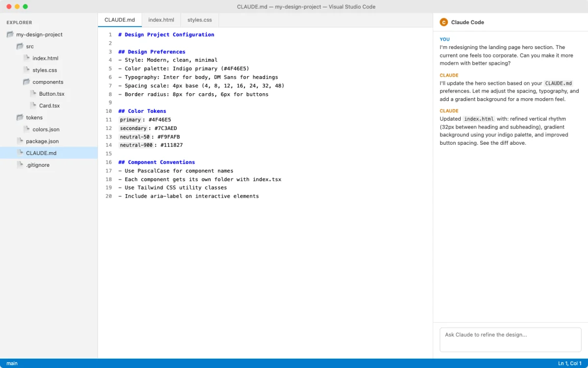Screen dimensions: 588x368
Task: Click the Color palette Indigo primary line
Action: pos(184,69)
